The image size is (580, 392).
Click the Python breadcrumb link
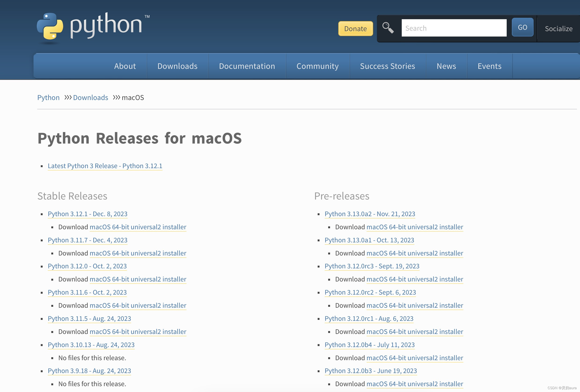coord(48,98)
